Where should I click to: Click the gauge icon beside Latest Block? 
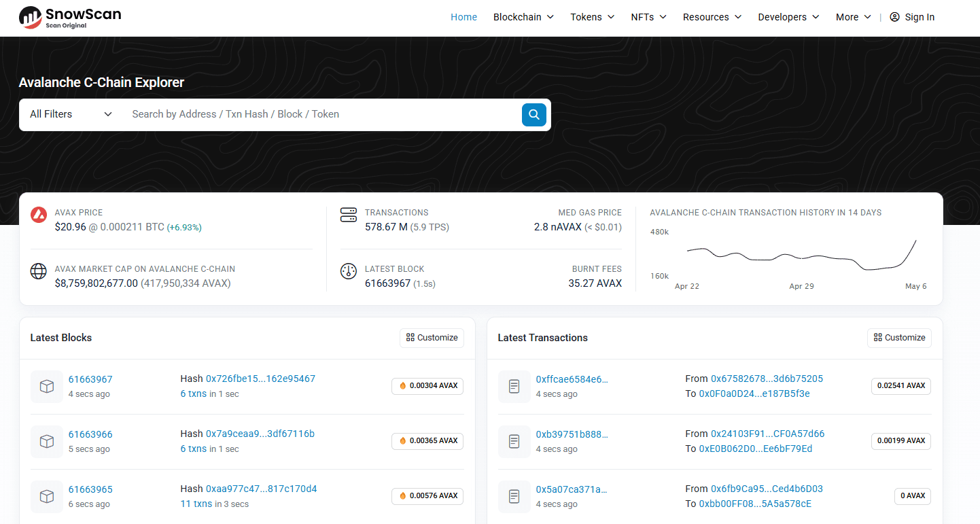(349, 271)
